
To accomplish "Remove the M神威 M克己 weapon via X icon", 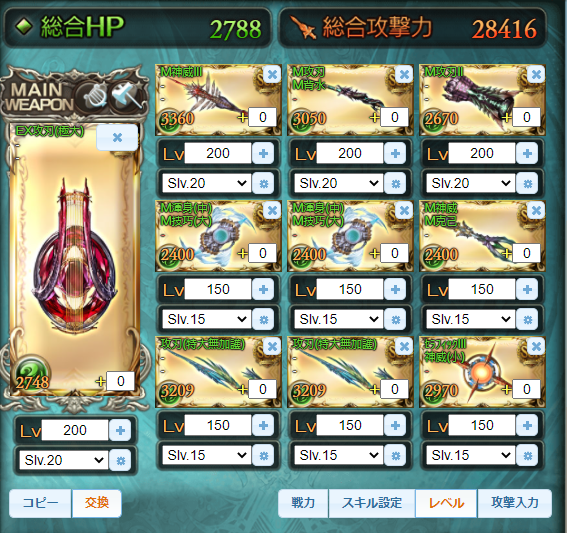I will (536, 210).
